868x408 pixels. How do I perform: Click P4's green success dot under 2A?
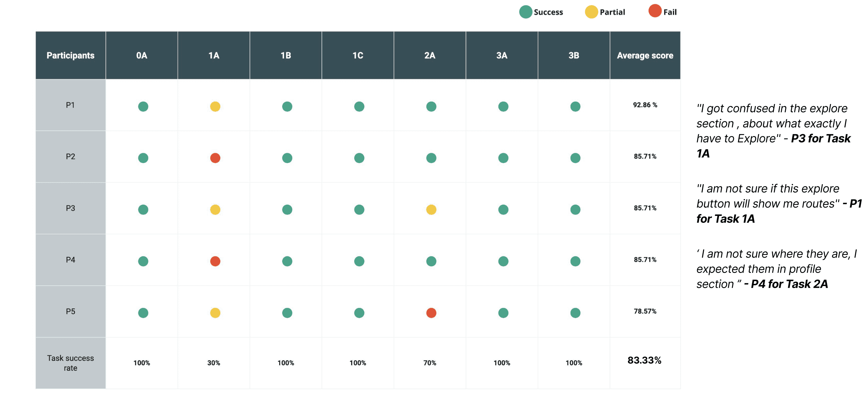point(431,261)
